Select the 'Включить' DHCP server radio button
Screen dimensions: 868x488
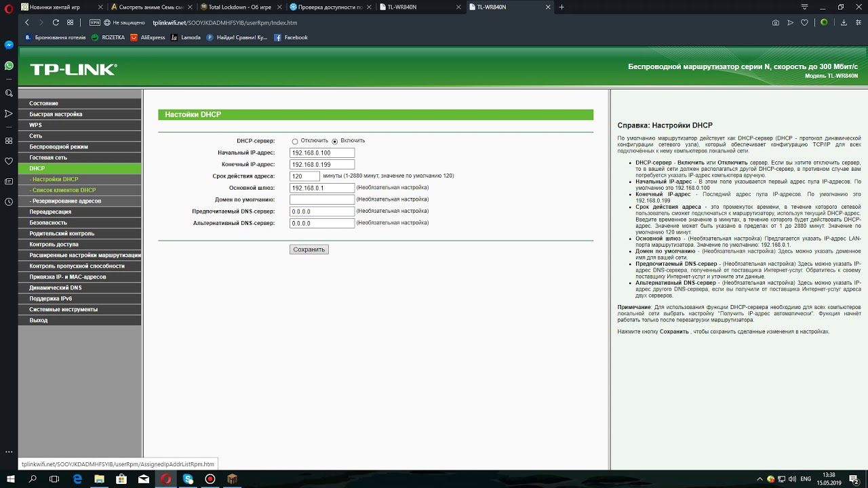coord(335,141)
